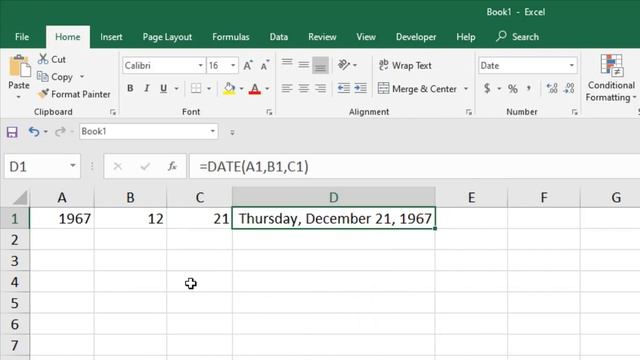Confirm formula with checkmark
The image size is (640, 360).
[x=145, y=167]
